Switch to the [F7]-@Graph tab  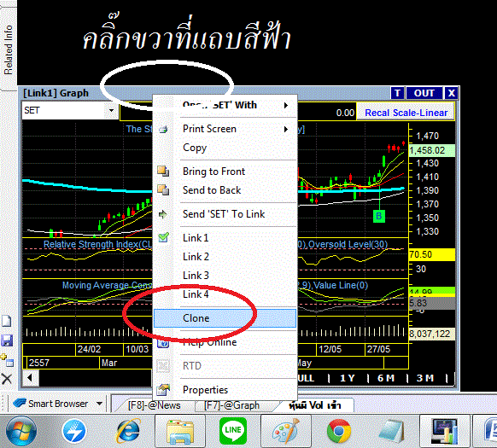click(x=231, y=405)
